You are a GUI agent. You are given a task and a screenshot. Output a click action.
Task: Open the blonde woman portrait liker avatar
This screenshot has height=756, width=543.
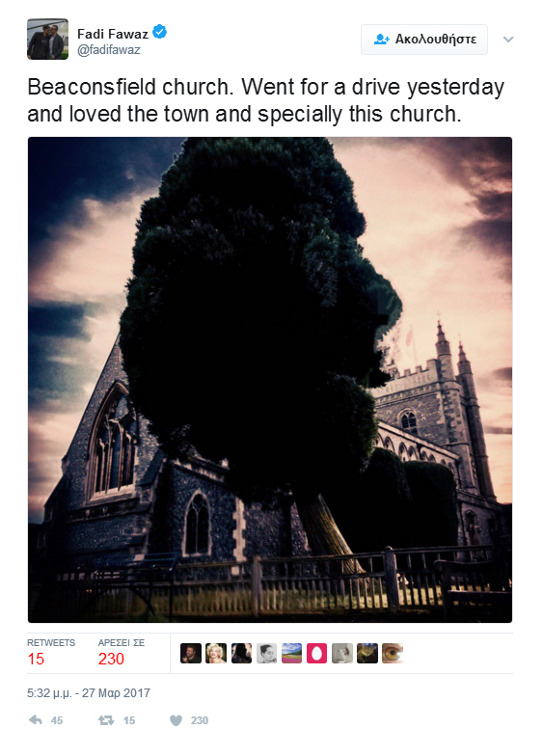pos(216,654)
